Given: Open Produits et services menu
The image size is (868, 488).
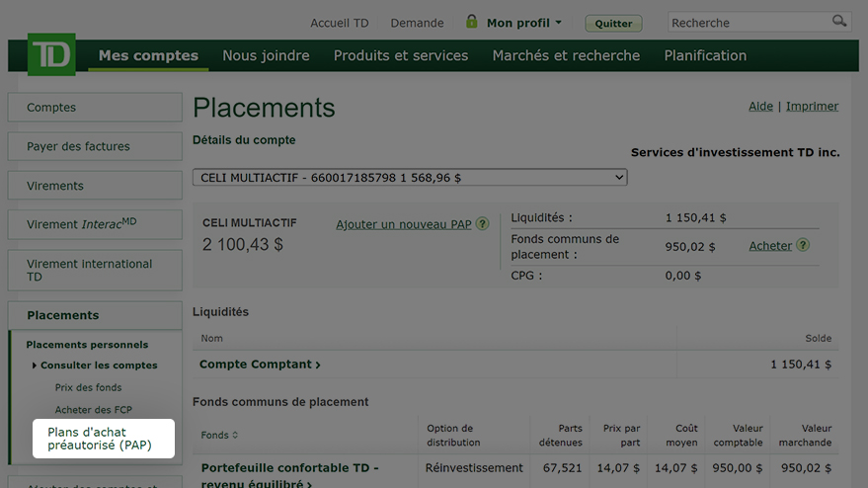Looking at the screenshot, I should point(401,55).
